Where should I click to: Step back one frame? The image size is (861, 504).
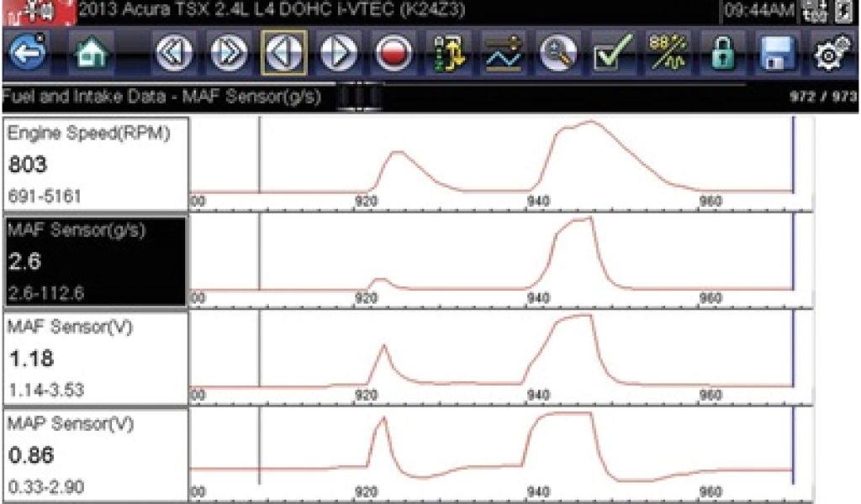pyautogui.click(x=282, y=56)
